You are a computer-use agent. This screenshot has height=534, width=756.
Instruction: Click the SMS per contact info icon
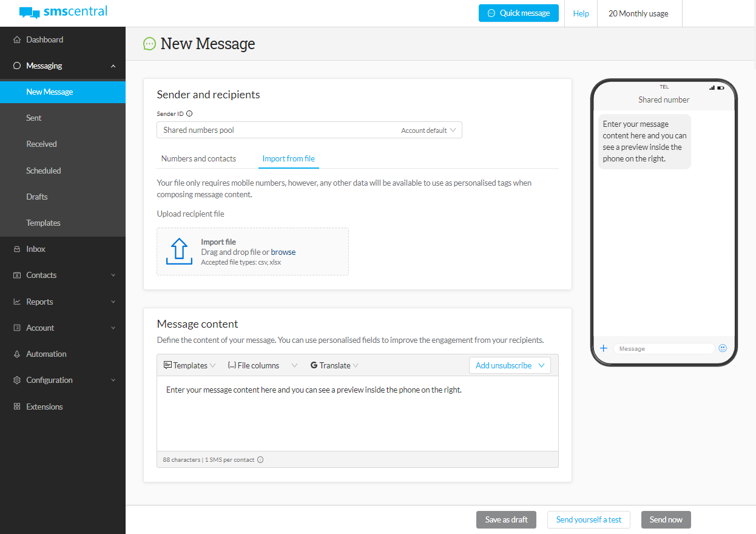(x=260, y=460)
